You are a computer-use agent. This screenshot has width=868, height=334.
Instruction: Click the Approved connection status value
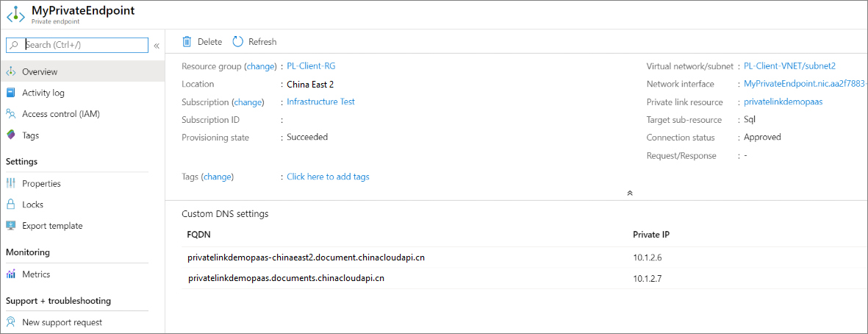pos(762,138)
